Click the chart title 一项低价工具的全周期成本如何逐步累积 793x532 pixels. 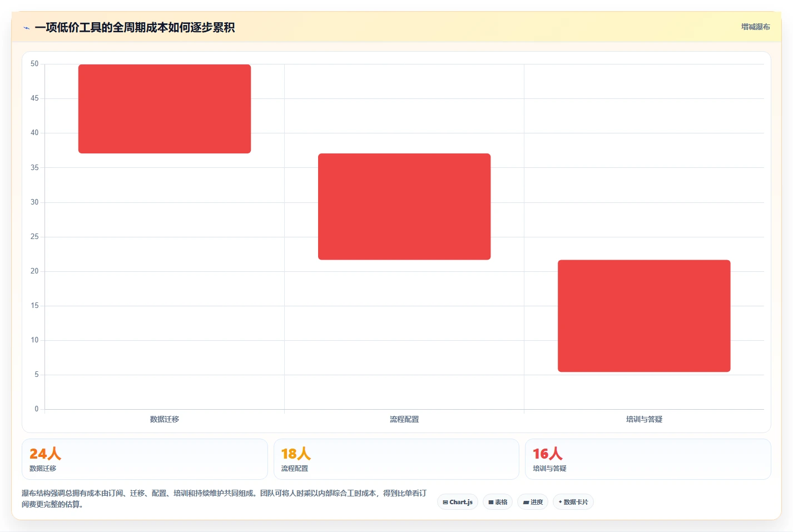(x=135, y=27)
